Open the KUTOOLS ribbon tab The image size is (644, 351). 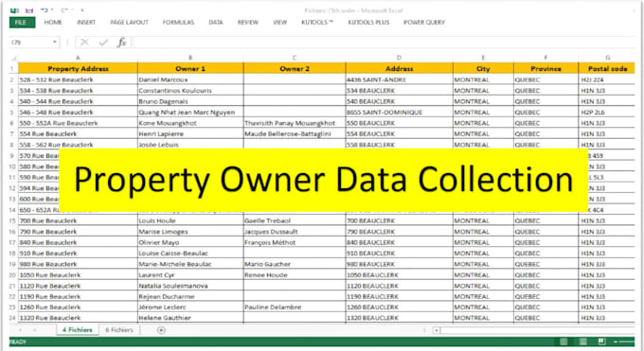point(317,22)
